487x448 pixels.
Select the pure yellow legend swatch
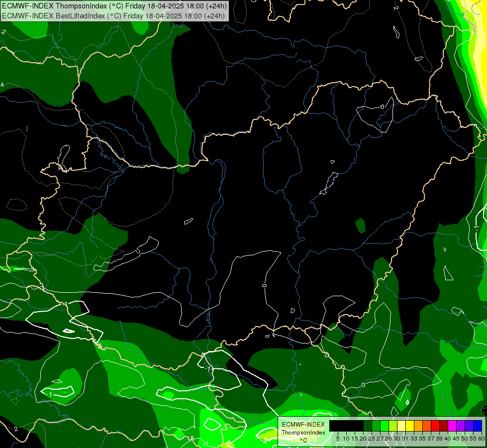(x=410, y=426)
